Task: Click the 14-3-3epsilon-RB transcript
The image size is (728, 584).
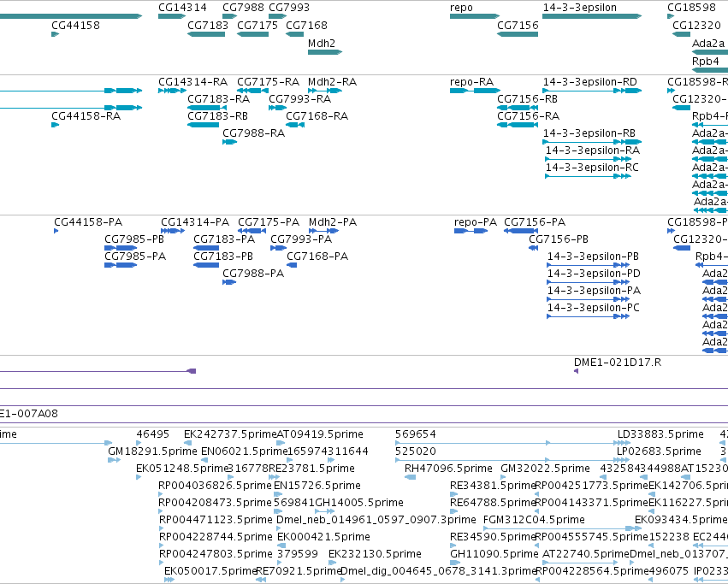Action: [x=593, y=142]
